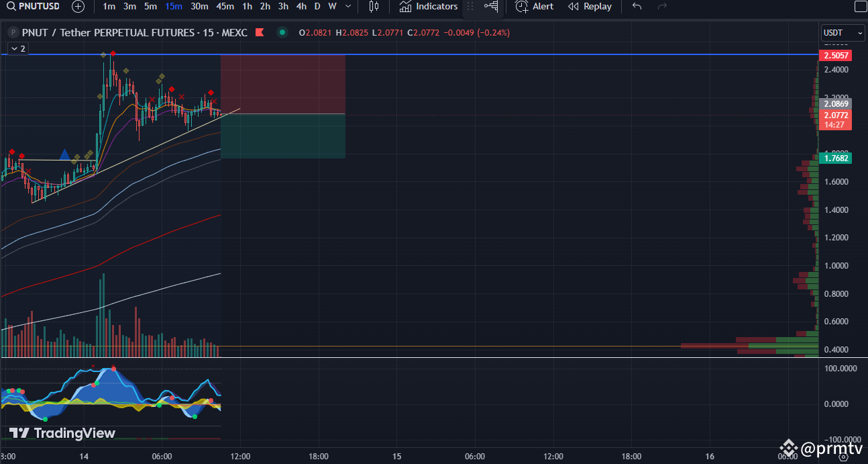Click the long/short position tool icon

coord(491,7)
